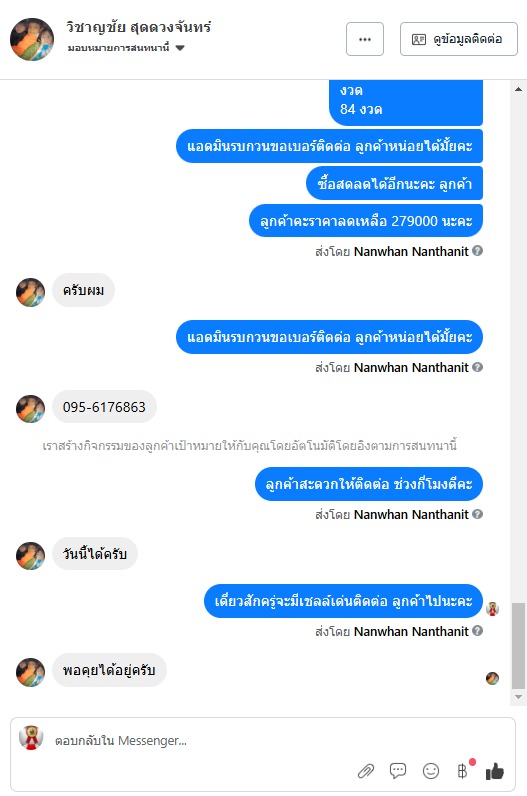This screenshot has height=796, width=527.
Task: Click the scrollbar up arrow
Action: 518,89
